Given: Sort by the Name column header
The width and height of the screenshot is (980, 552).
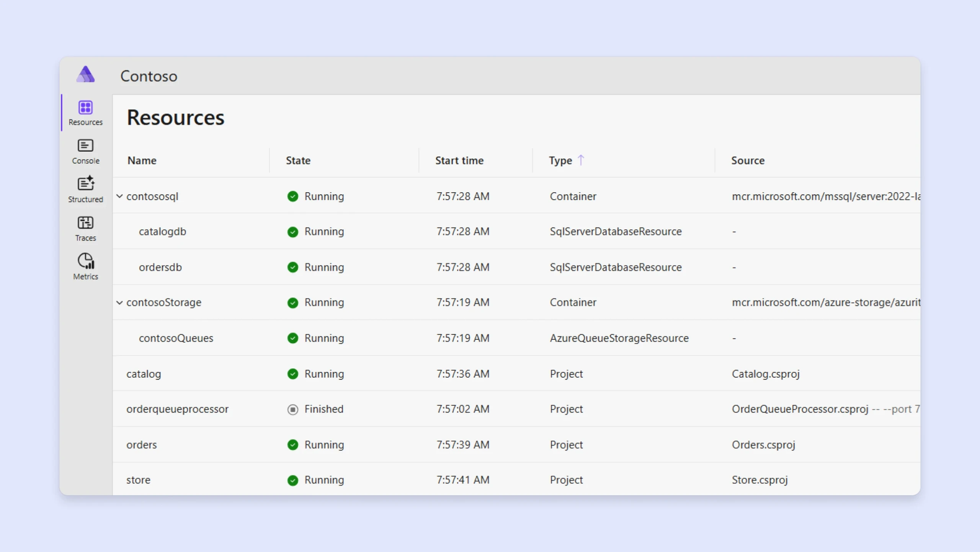Looking at the screenshot, I should 142,161.
